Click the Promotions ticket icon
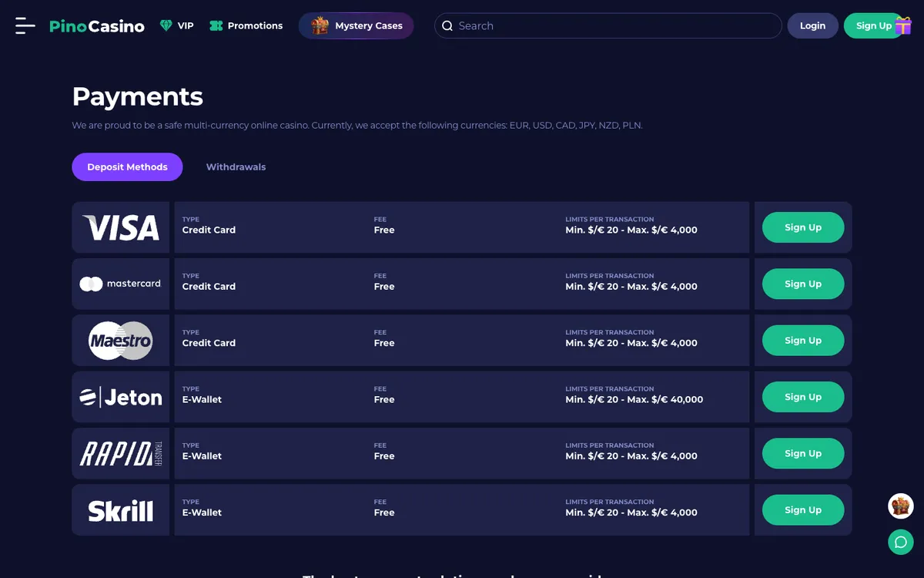The image size is (924, 578). pyautogui.click(x=216, y=25)
